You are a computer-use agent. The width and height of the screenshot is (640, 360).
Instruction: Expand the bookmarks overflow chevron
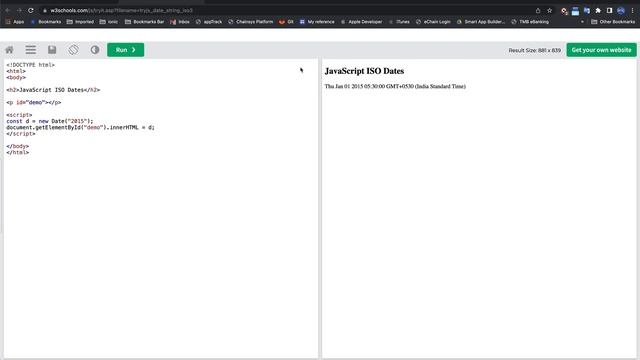582,22
